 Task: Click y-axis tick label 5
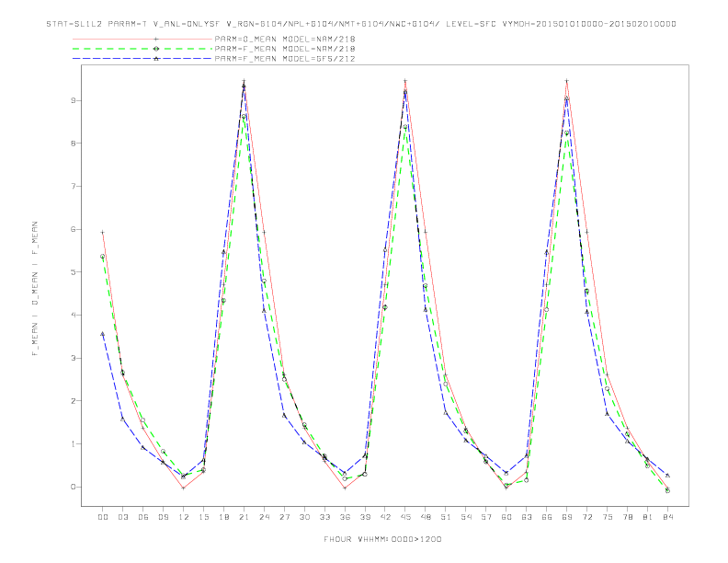pyautogui.click(x=73, y=272)
